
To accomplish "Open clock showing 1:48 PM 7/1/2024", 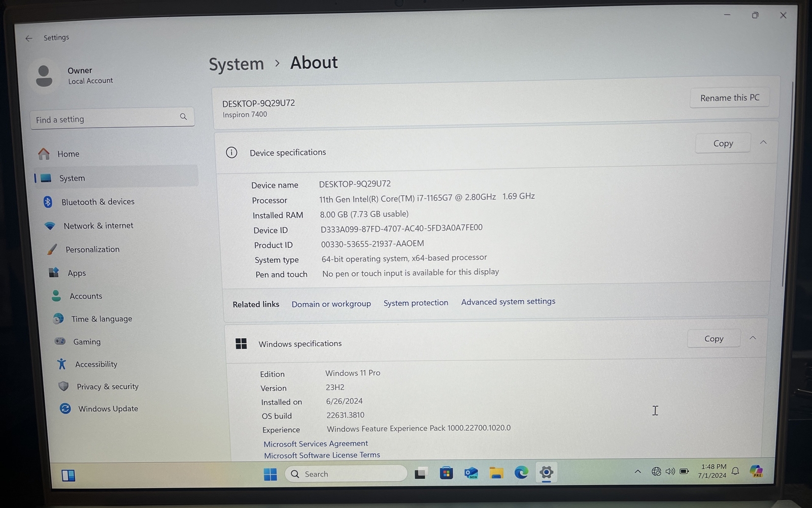I will pyautogui.click(x=713, y=471).
